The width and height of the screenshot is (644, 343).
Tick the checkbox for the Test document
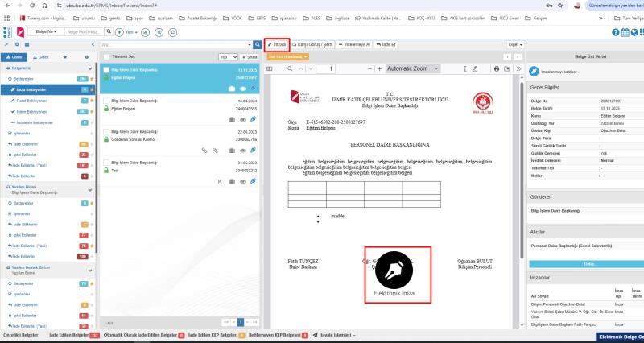coord(106,162)
